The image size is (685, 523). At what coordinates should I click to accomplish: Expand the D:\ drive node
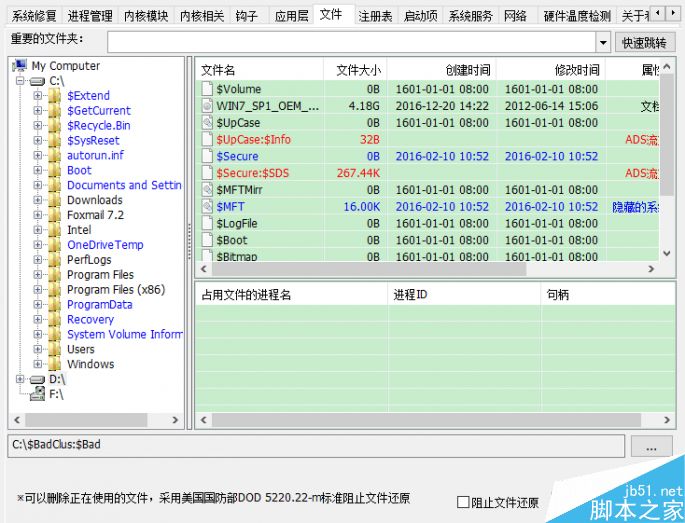point(20,379)
